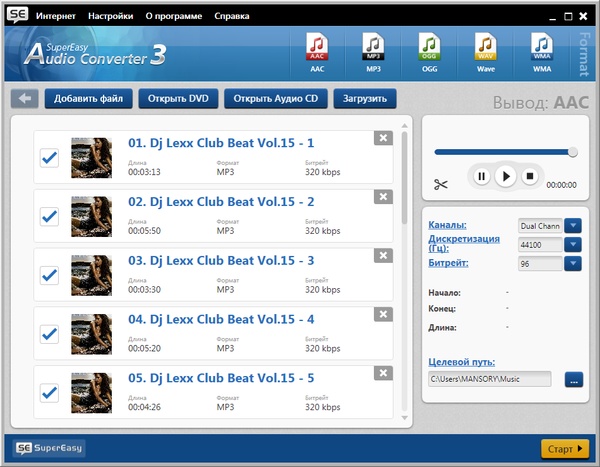This screenshot has width=600, height=467.
Task: Select the AAC output format icon
Action: pyautogui.click(x=316, y=53)
